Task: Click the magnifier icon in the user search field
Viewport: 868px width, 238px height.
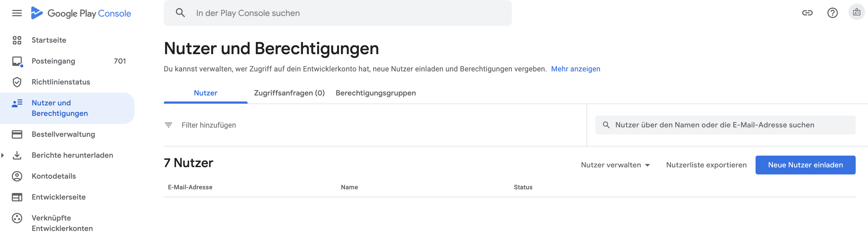Action: [606, 125]
